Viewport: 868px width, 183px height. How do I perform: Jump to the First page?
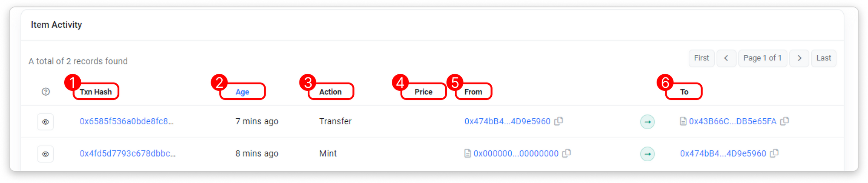pyautogui.click(x=701, y=58)
